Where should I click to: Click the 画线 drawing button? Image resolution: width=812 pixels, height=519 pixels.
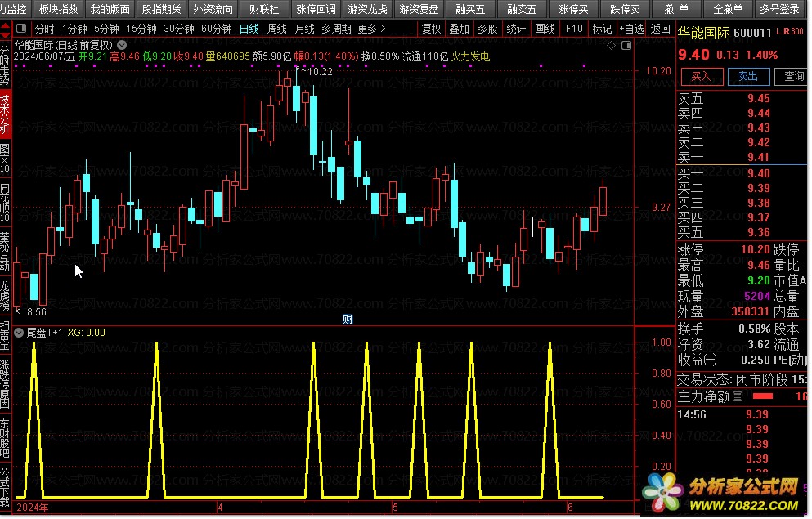(545, 29)
